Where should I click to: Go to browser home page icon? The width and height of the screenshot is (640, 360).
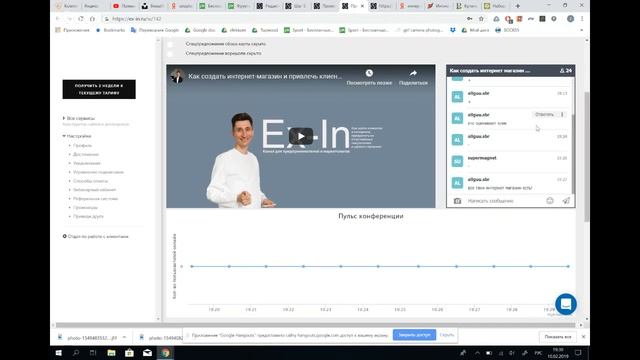(92, 19)
